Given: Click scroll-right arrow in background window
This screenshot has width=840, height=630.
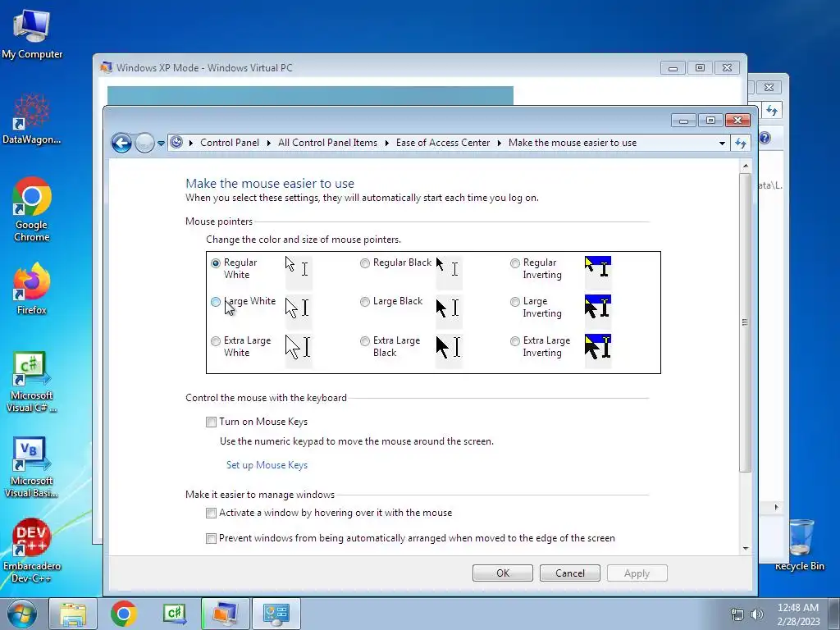Looking at the screenshot, I should [776, 506].
